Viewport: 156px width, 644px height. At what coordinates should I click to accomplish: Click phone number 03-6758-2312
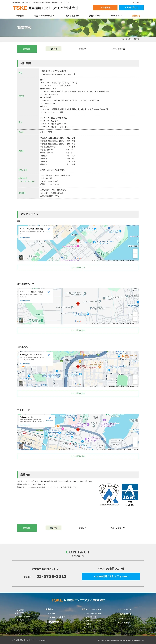[52, 576]
